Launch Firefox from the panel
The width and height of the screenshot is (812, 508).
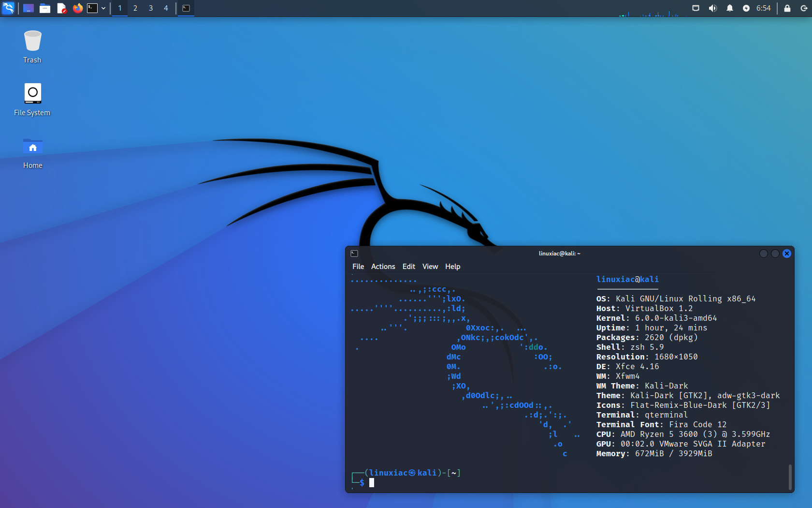[78, 8]
